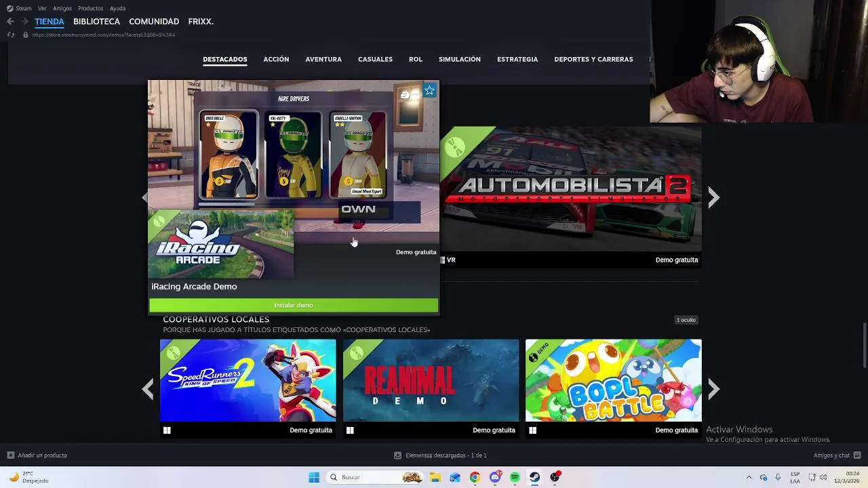Open FRIXX. profile section
This screenshot has height=488, width=868.
pos(201,22)
